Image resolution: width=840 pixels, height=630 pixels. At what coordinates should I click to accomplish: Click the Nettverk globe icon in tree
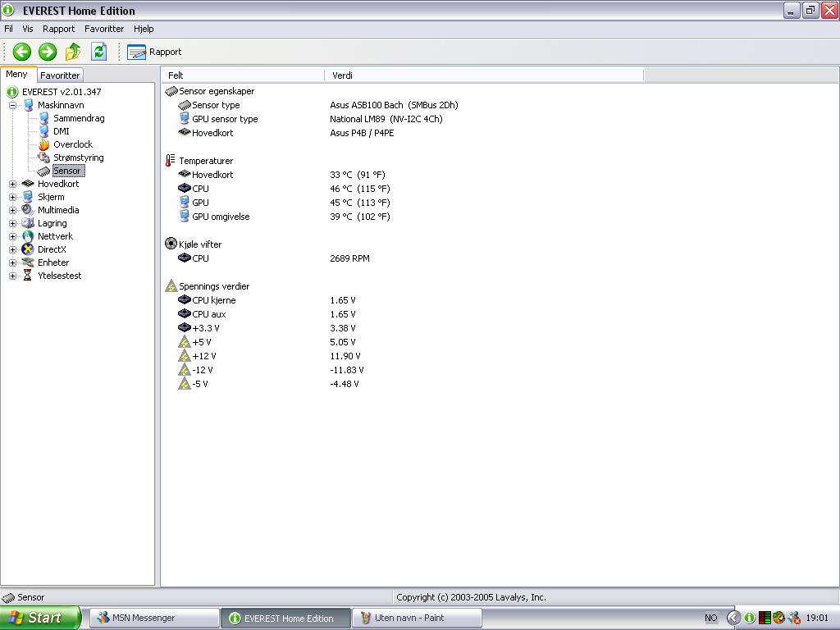pos(28,236)
